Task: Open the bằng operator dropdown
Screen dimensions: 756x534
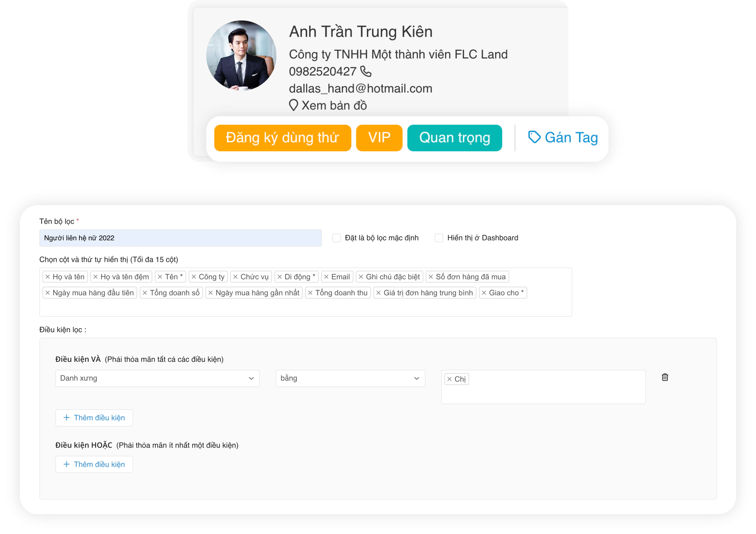Action: 350,378
